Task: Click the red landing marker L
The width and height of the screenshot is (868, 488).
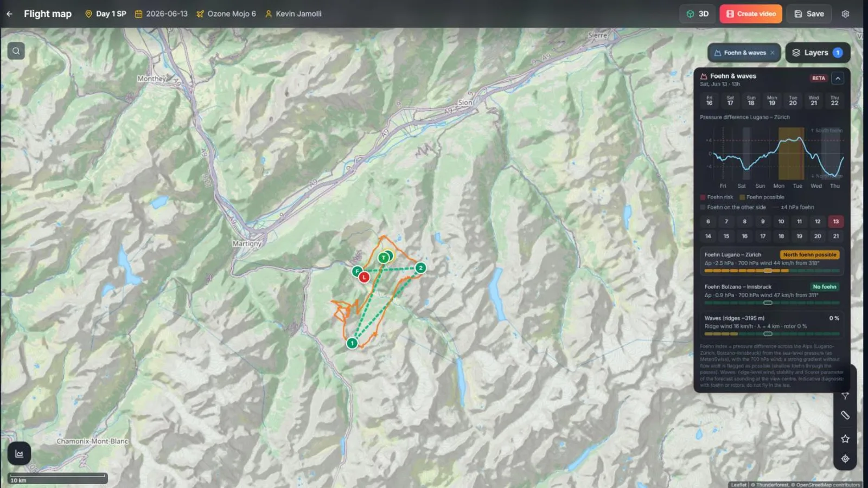Action: pos(364,277)
